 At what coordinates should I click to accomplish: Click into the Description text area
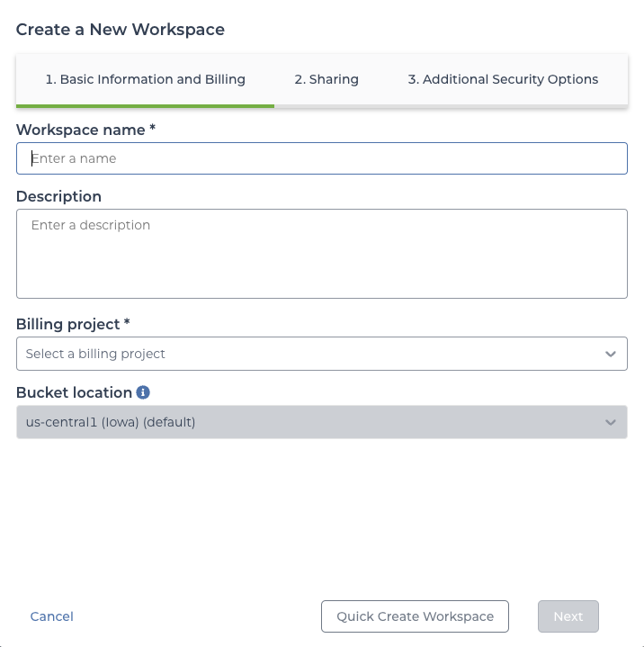[321, 253]
